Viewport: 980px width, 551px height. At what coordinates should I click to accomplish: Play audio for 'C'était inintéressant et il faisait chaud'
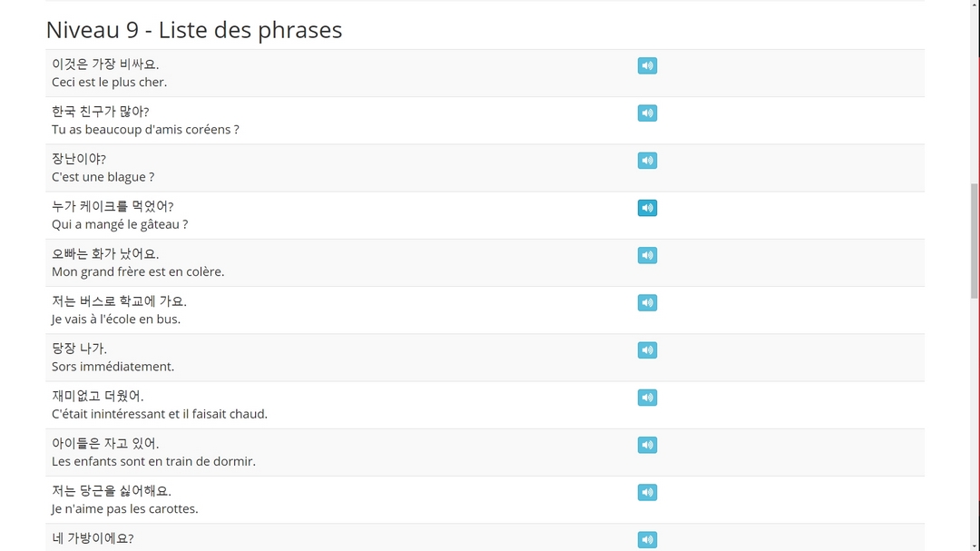click(x=647, y=398)
